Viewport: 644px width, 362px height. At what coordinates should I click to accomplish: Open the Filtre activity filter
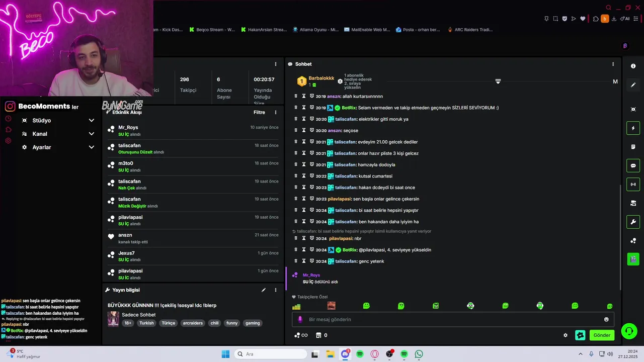tap(259, 113)
